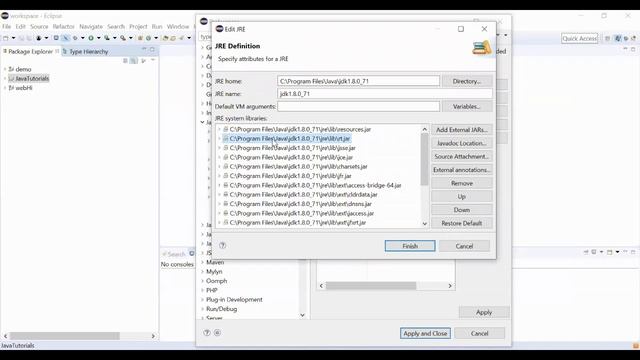Click import/export preferences icon beside help
This screenshot has width=640, height=360.
tap(218, 333)
